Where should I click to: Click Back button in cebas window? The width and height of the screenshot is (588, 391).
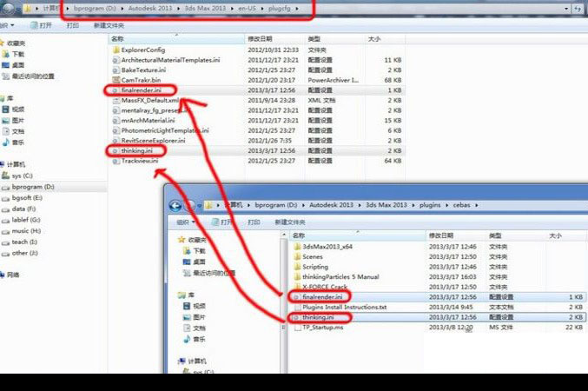click(175, 206)
